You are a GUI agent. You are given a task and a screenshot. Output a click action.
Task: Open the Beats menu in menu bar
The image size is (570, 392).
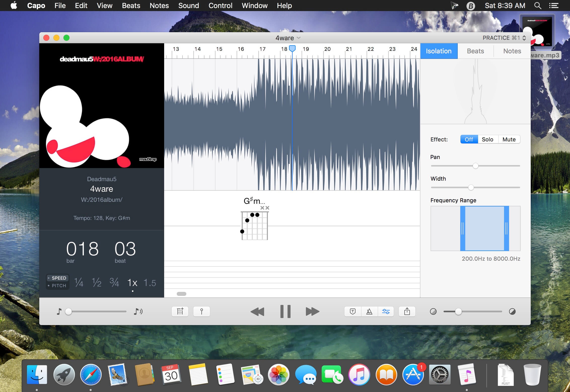(131, 6)
